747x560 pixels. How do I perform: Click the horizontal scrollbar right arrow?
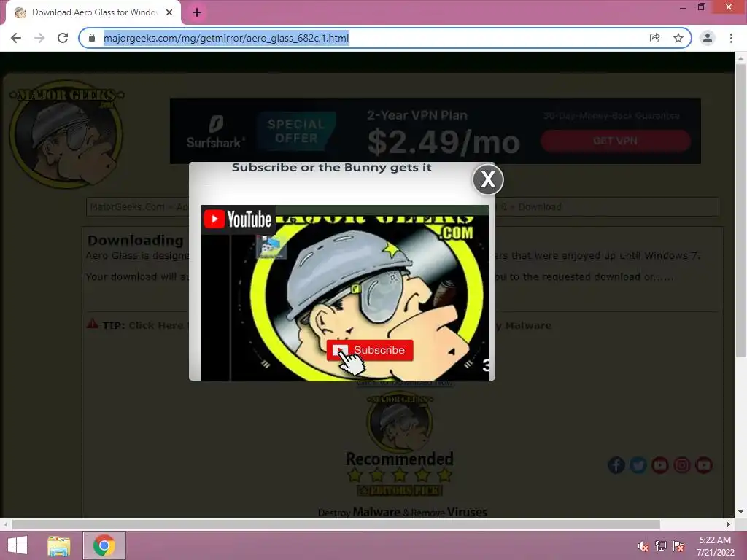pyautogui.click(x=729, y=524)
